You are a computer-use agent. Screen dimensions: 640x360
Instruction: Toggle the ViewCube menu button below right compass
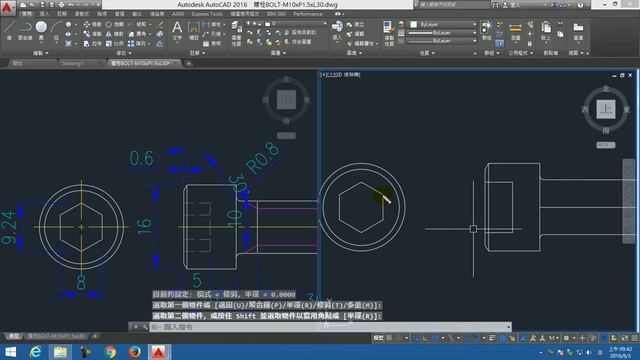coord(606,145)
